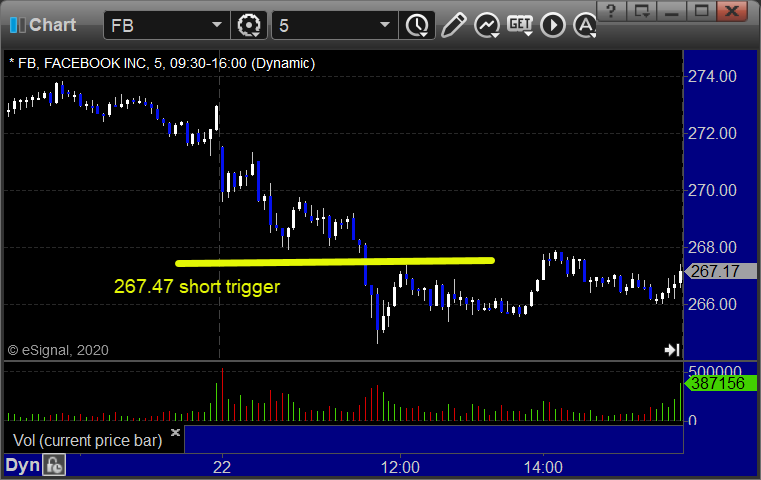
Task: Click the Vol (current price bar) label
Action: (87, 441)
